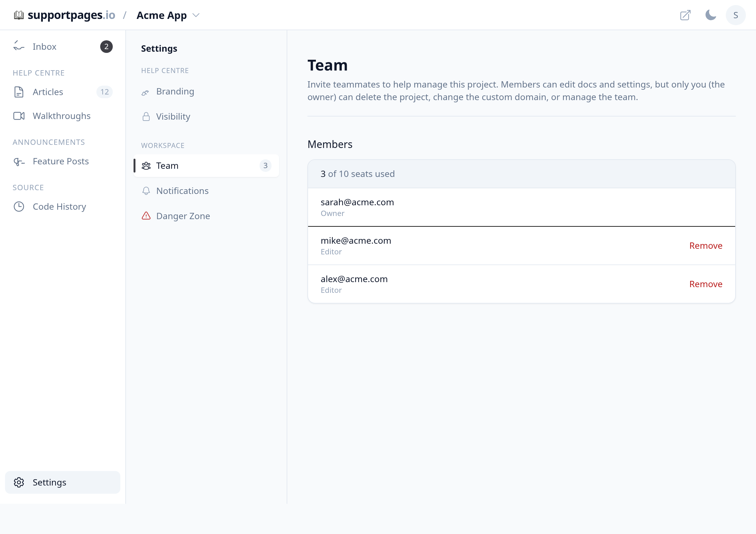This screenshot has height=534, width=756.
Task: Click the Notifications bell icon
Action: [146, 191]
